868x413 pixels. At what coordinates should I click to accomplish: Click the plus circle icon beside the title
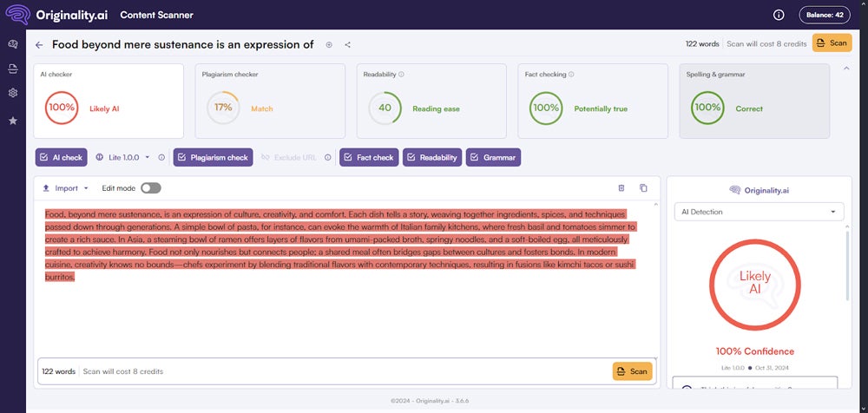pyautogui.click(x=329, y=45)
